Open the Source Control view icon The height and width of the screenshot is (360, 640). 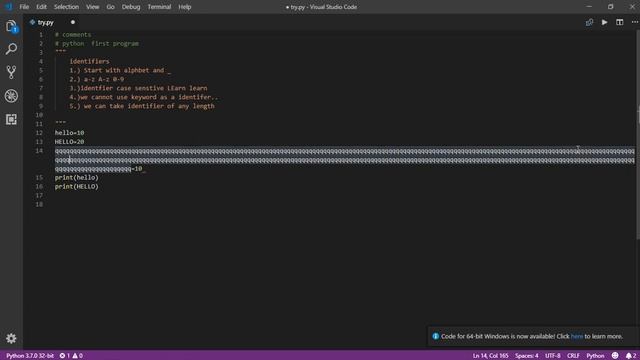coord(11,72)
